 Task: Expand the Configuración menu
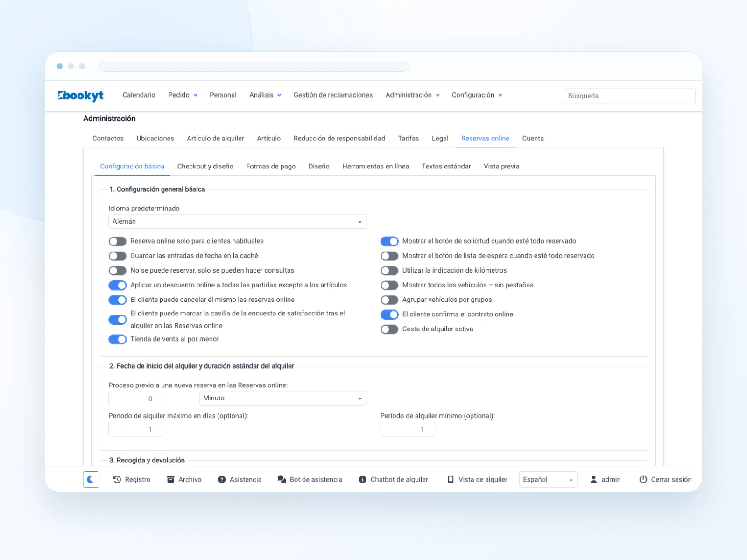[x=477, y=95]
